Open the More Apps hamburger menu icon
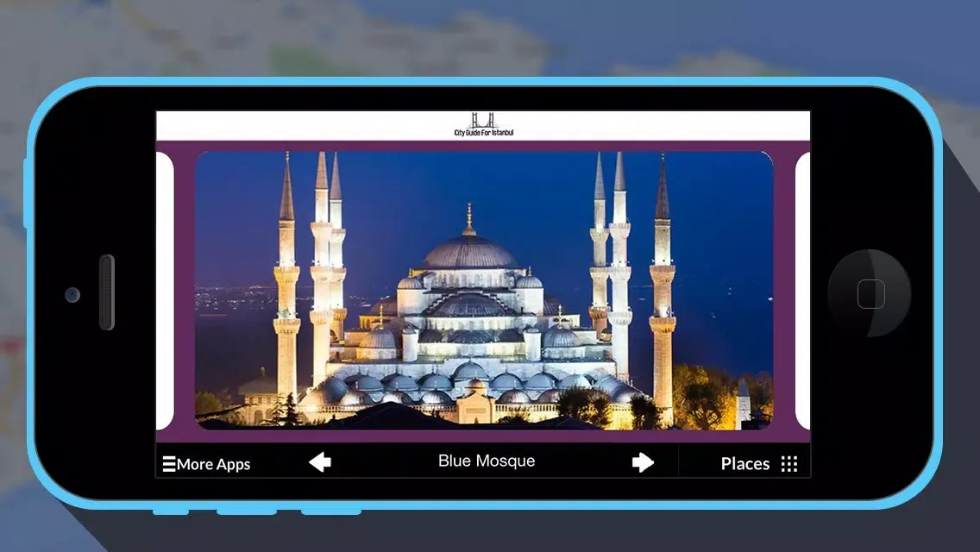This screenshot has width=980, height=552. tap(169, 464)
